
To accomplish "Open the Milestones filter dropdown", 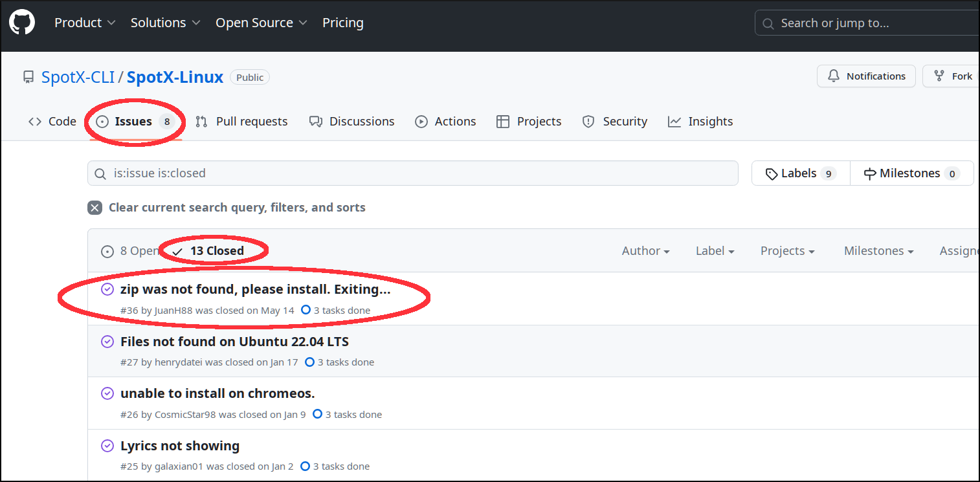I will (879, 251).
